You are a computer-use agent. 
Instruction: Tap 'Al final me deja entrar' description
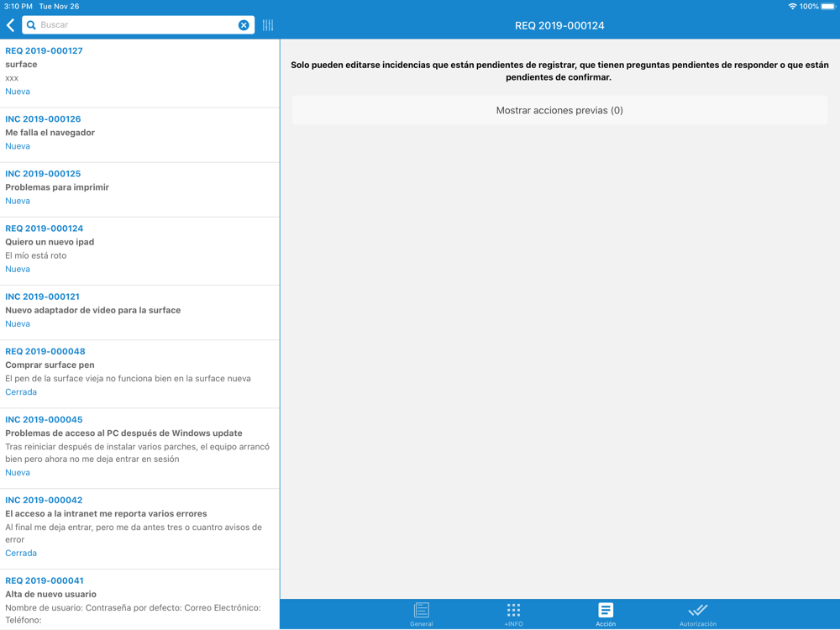[134, 533]
